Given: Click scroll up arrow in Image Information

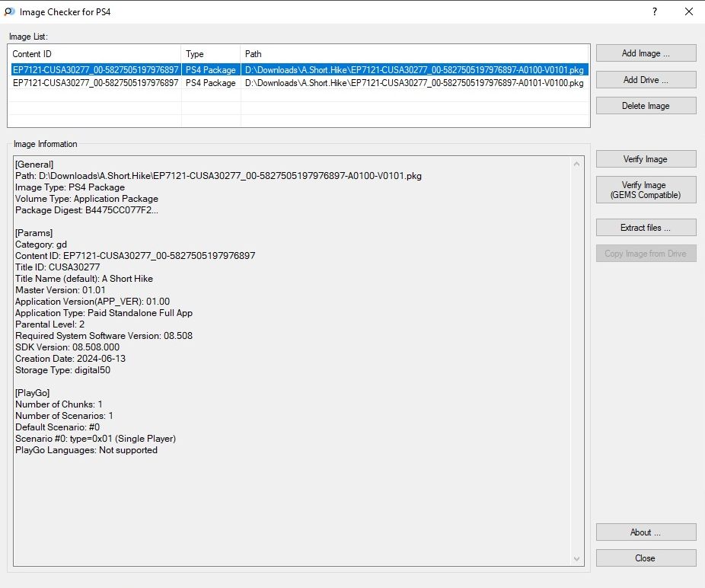Looking at the screenshot, I should [x=576, y=165].
